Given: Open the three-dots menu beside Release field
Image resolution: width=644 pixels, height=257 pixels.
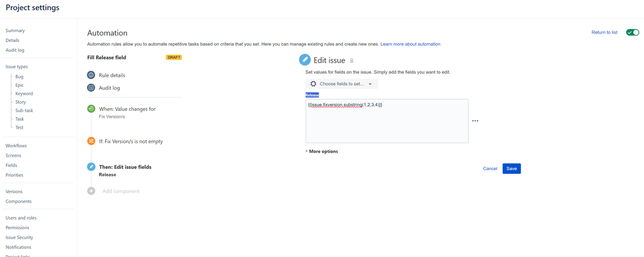Looking at the screenshot, I should tap(475, 121).
